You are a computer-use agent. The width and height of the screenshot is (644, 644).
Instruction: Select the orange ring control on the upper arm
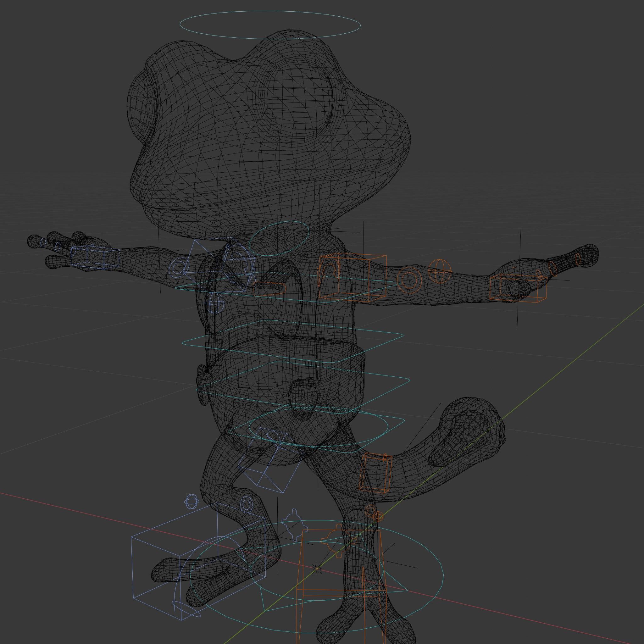coord(410,280)
